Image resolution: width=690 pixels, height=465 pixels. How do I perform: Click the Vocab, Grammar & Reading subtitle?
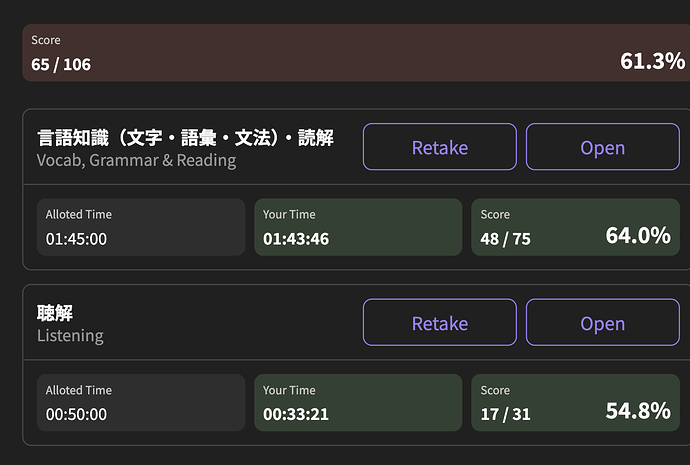(136, 160)
